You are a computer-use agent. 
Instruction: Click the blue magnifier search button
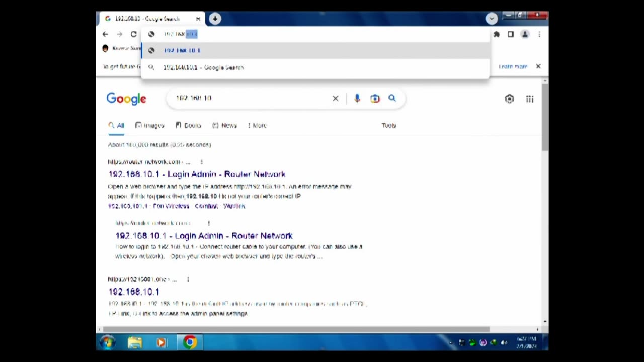(392, 98)
